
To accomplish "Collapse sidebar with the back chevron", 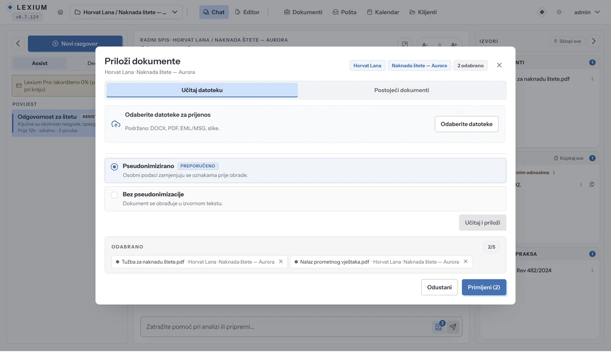I will click(x=18, y=44).
